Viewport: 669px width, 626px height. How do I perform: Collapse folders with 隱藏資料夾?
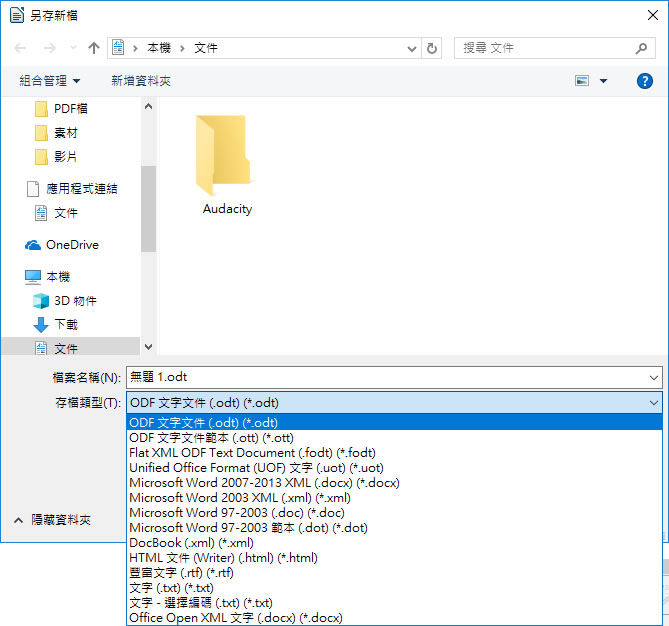point(52,520)
